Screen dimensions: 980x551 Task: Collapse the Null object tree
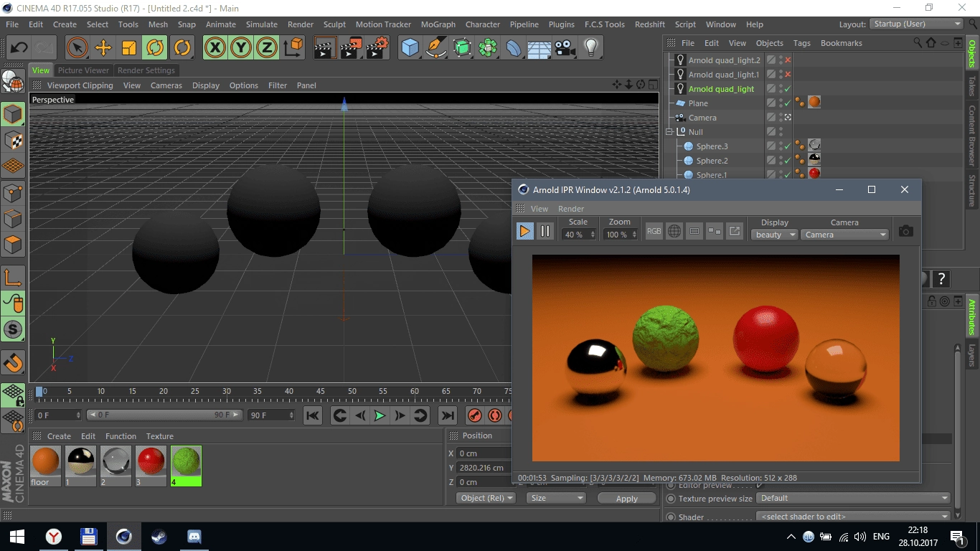click(669, 132)
